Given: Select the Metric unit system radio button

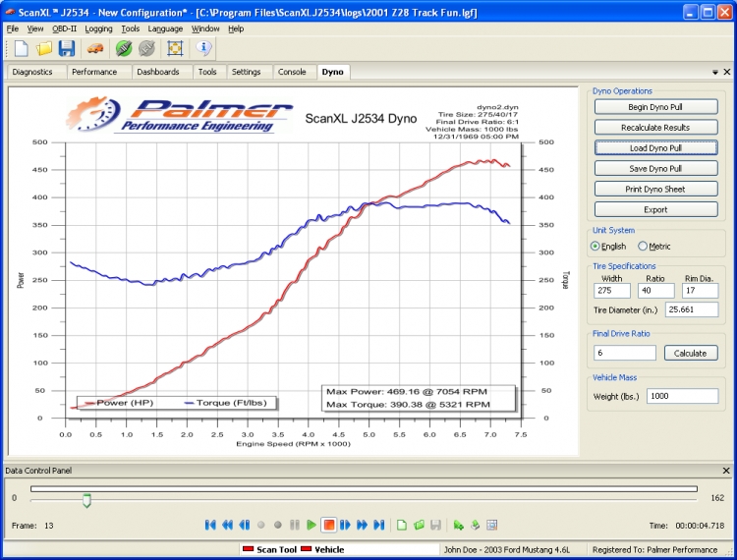Looking at the screenshot, I should pyautogui.click(x=643, y=247).
